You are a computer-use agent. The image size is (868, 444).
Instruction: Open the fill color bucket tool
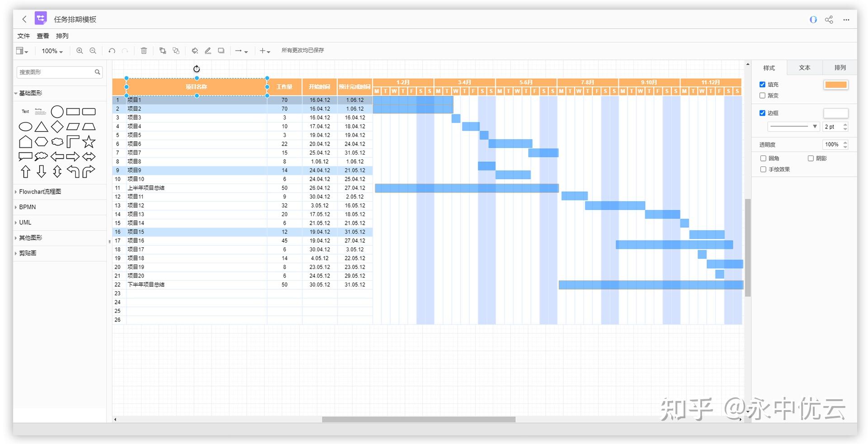[x=195, y=51]
